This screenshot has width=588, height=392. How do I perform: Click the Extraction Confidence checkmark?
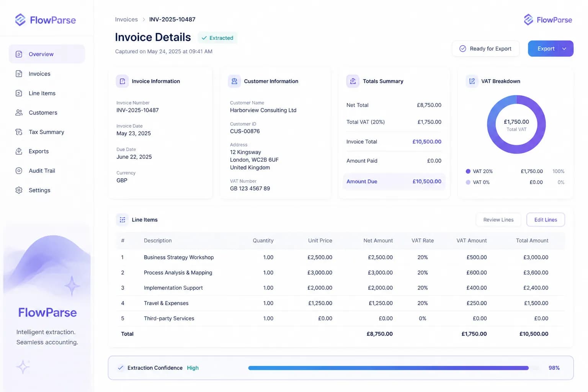pyautogui.click(x=121, y=368)
